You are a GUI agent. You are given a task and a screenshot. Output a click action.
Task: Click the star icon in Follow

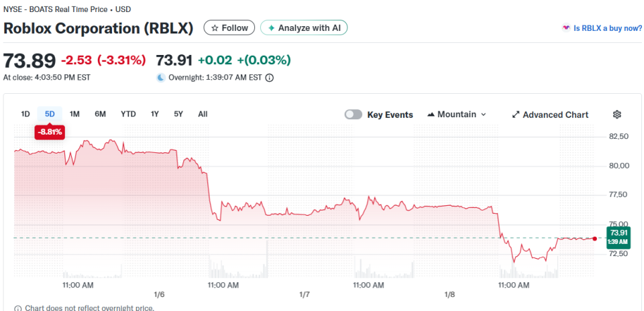(x=215, y=28)
